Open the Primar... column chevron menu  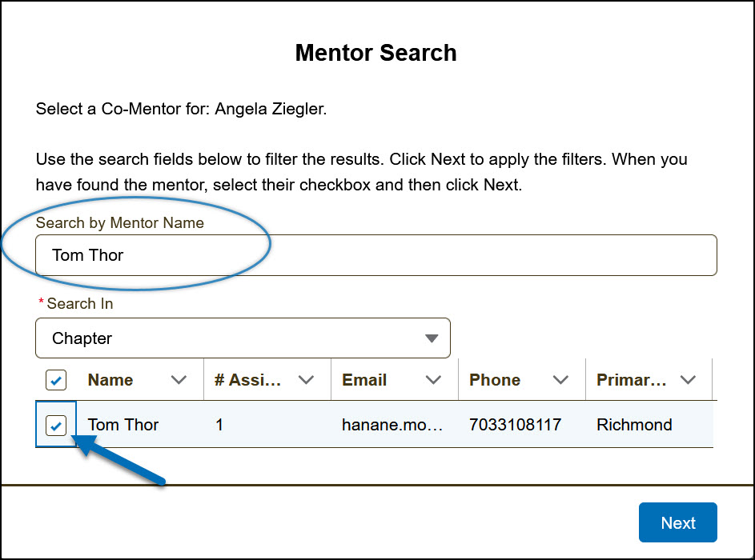tap(688, 380)
